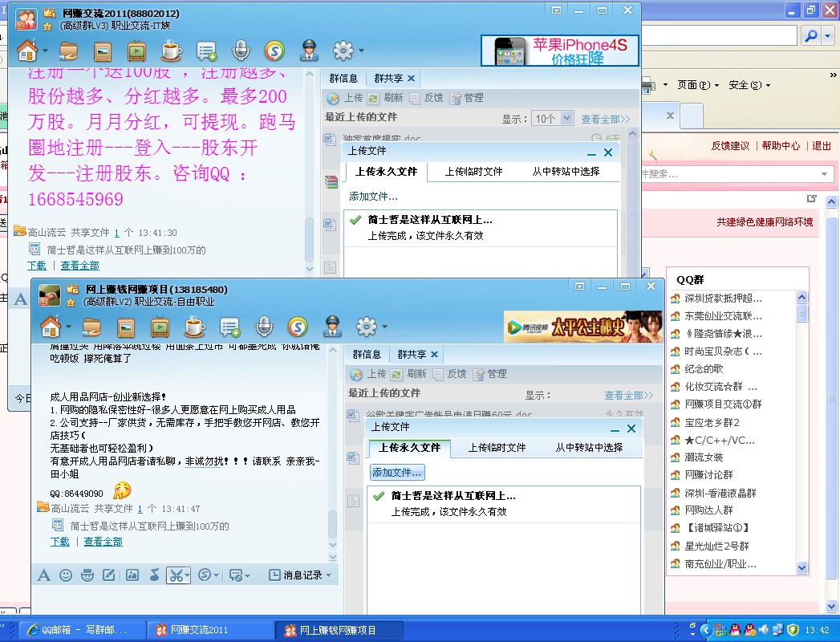Expand arrow next to home icon in 网上赚钱网赚项目
This screenshot has width=840, height=642.
click(x=68, y=327)
